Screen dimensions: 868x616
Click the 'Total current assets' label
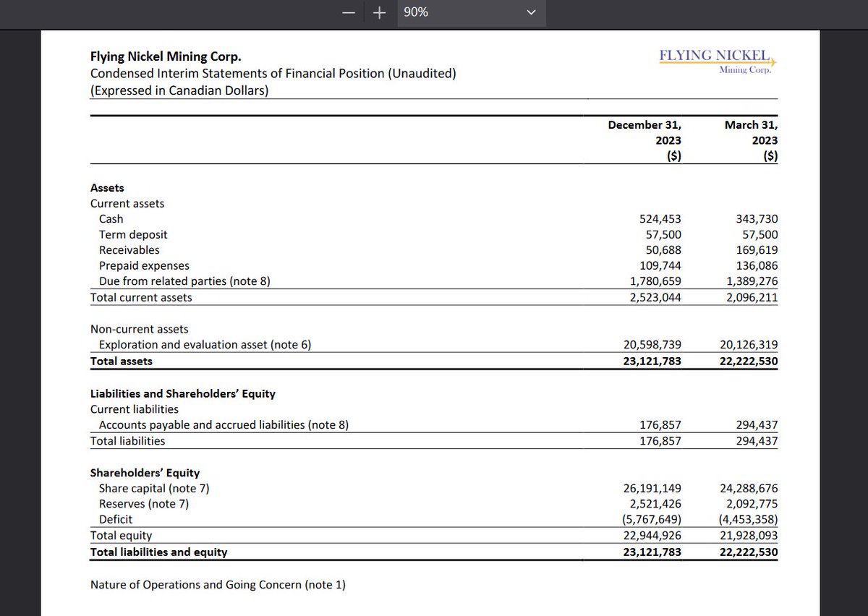click(141, 297)
